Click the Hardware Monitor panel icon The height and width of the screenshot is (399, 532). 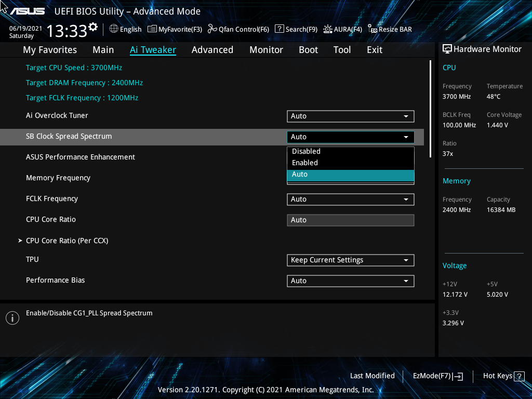point(447,48)
